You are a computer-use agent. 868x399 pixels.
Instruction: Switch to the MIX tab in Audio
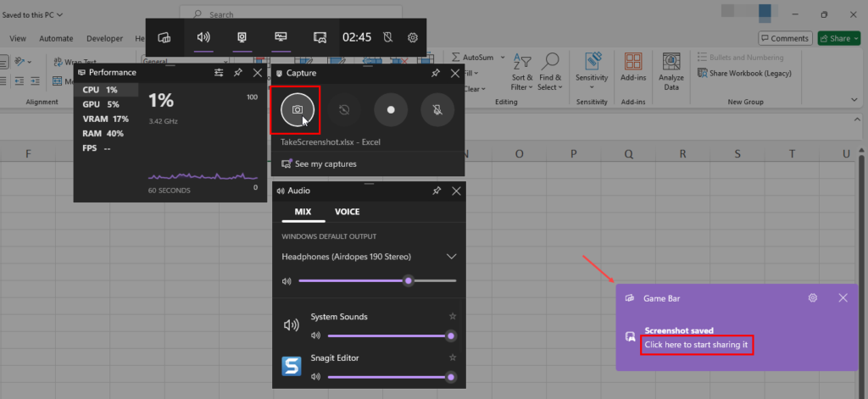pyautogui.click(x=303, y=212)
